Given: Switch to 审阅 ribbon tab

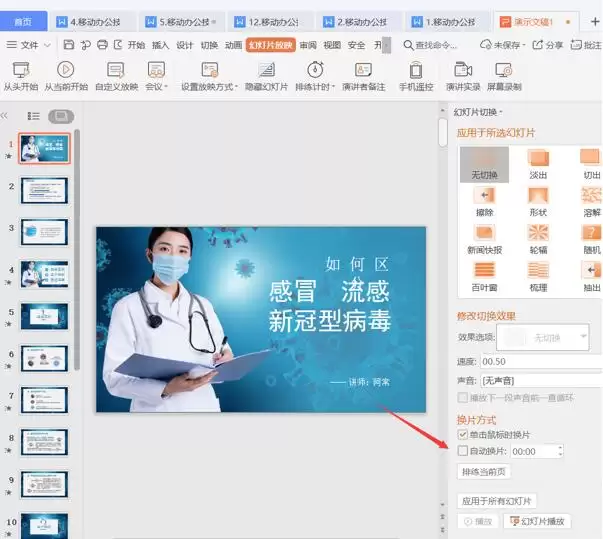Looking at the screenshot, I should point(308,44).
